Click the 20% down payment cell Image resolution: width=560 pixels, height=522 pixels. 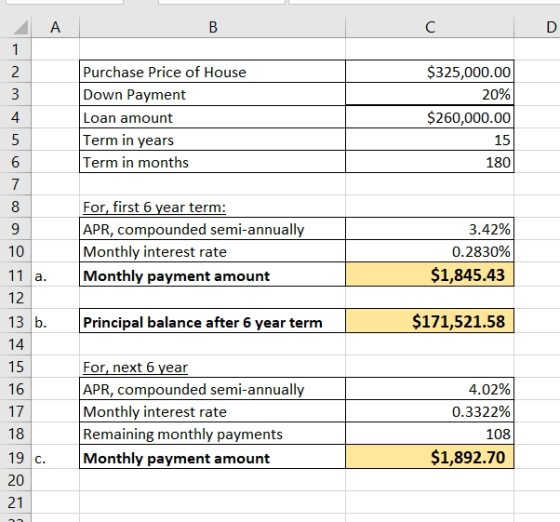click(x=430, y=94)
